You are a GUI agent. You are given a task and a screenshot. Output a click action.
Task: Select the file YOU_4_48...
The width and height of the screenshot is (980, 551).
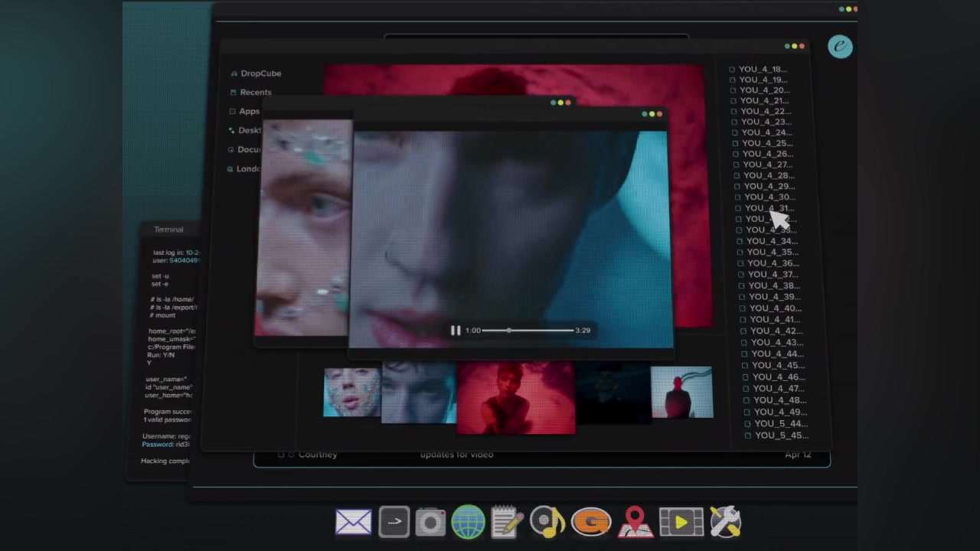coord(779,399)
